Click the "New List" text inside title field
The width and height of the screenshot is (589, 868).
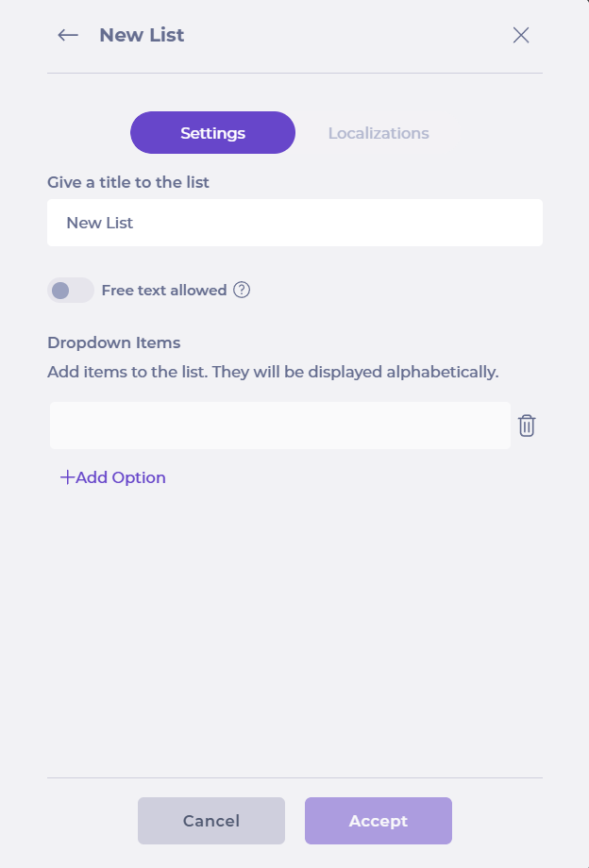click(99, 224)
